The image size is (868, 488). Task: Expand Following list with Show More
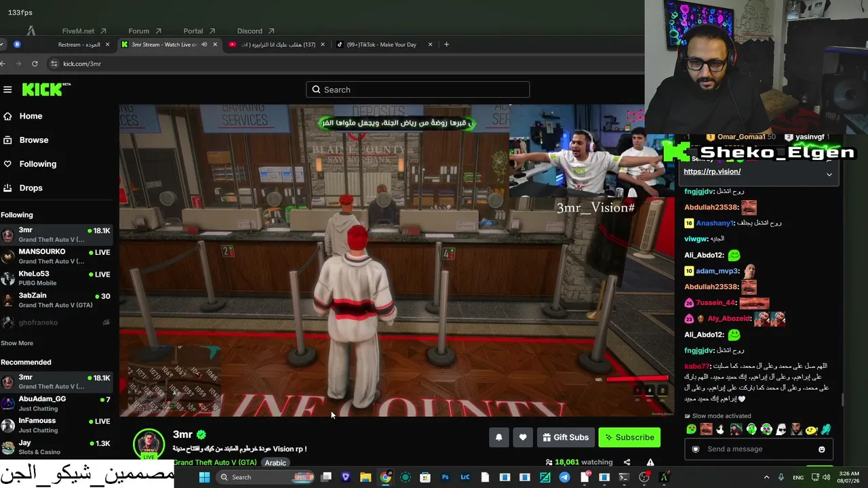[17, 343]
